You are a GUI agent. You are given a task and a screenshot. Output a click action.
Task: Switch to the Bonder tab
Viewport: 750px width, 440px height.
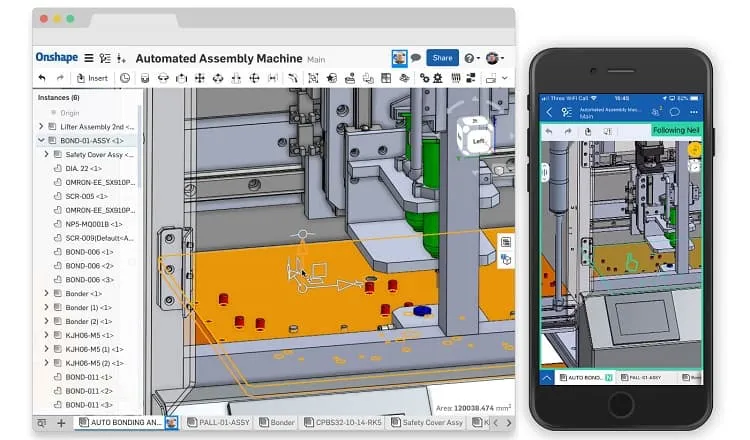tap(277, 422)
